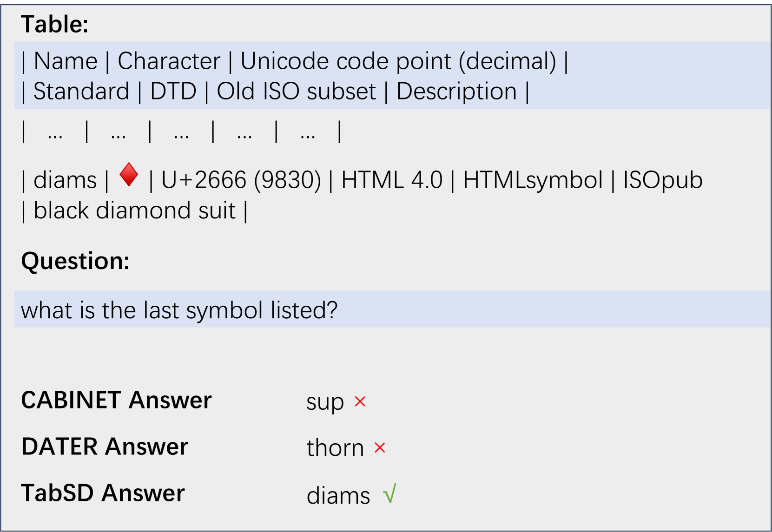Select the "Table:" heading

[55, 24]
